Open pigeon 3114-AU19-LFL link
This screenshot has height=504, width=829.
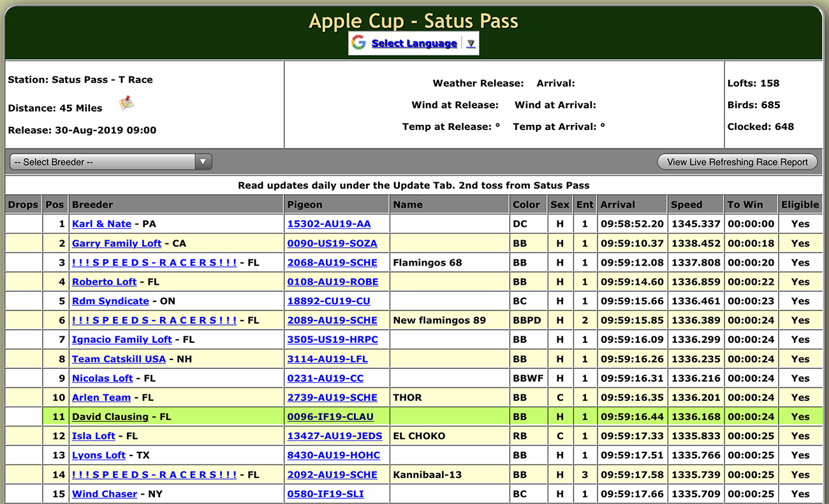(328, 359)
